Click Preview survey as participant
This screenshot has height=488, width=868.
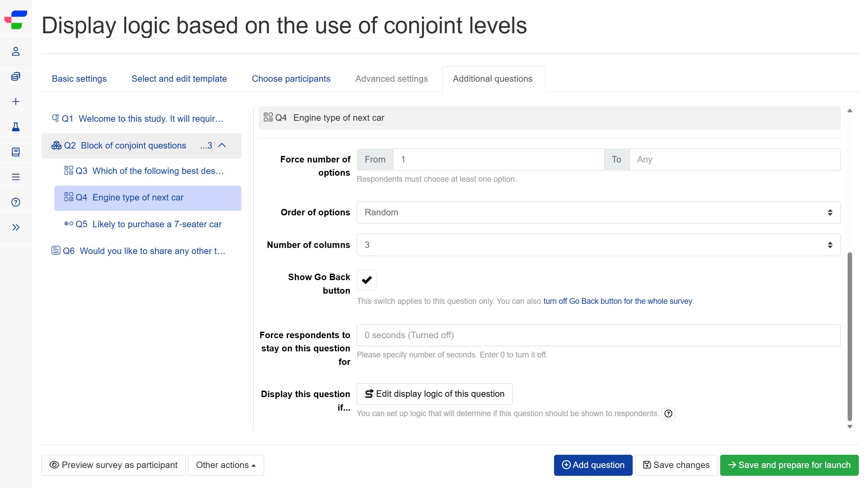[x=113, y=465]
